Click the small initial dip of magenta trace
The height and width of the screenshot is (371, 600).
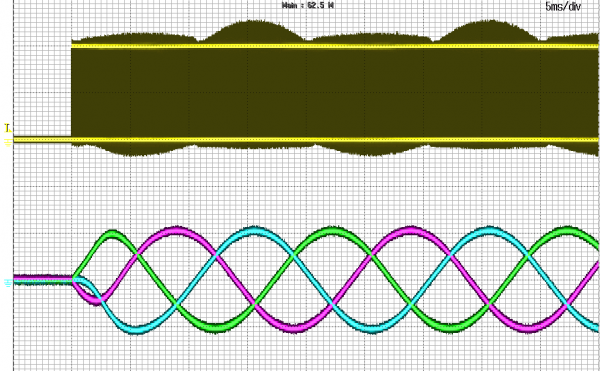(x=96, y=301)
